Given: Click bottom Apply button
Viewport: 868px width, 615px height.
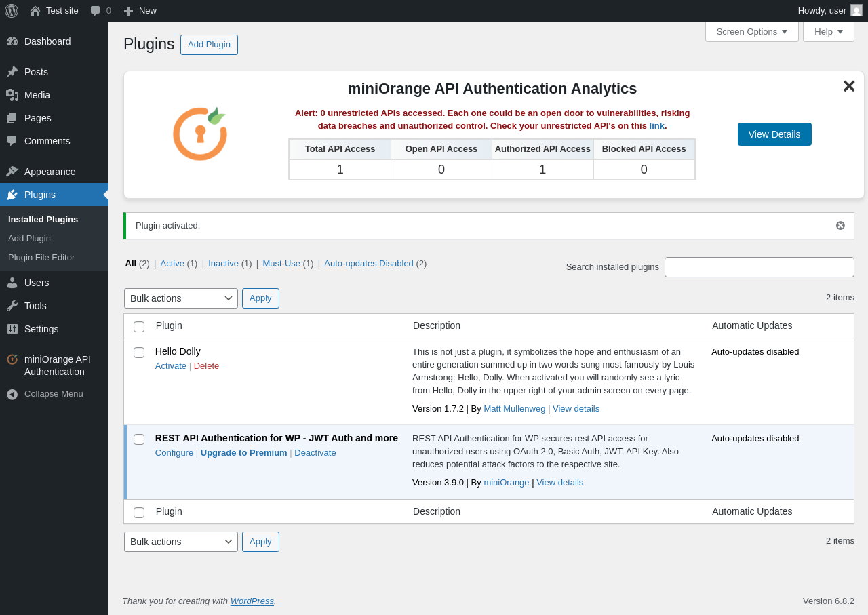Looking at the screenshot, I should [x=260, y=542].
